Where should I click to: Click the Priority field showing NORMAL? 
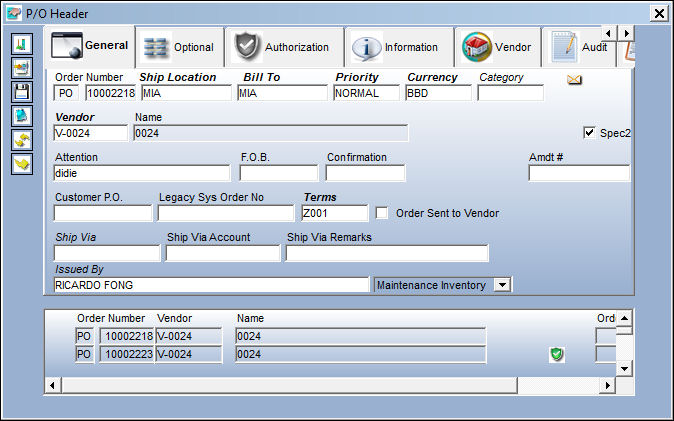click(367, 93)
